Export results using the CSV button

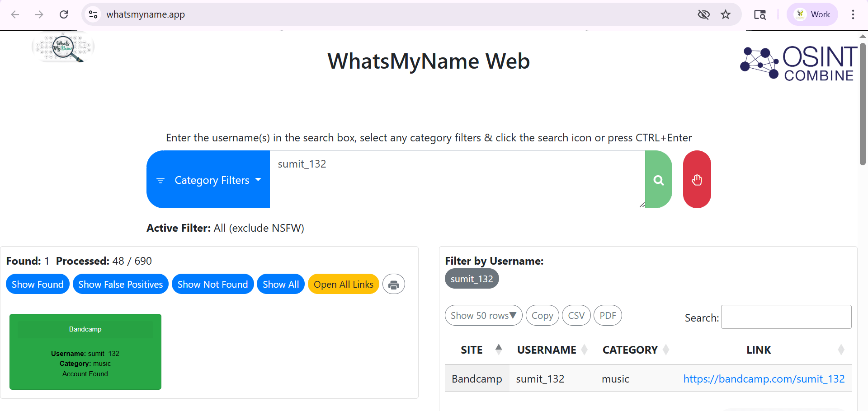(576, 315)
